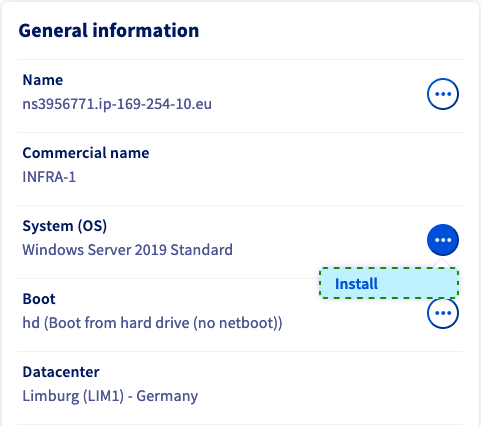This screenshot has width=481, height=426.
Task: Click the popup arrow above Install
Action: tap(443, 263)
